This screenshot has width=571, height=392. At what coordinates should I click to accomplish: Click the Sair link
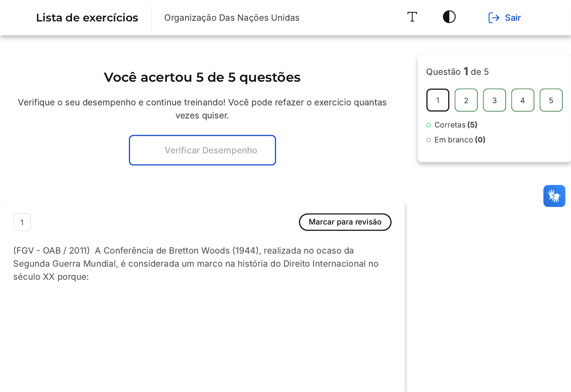coord(513,17)
